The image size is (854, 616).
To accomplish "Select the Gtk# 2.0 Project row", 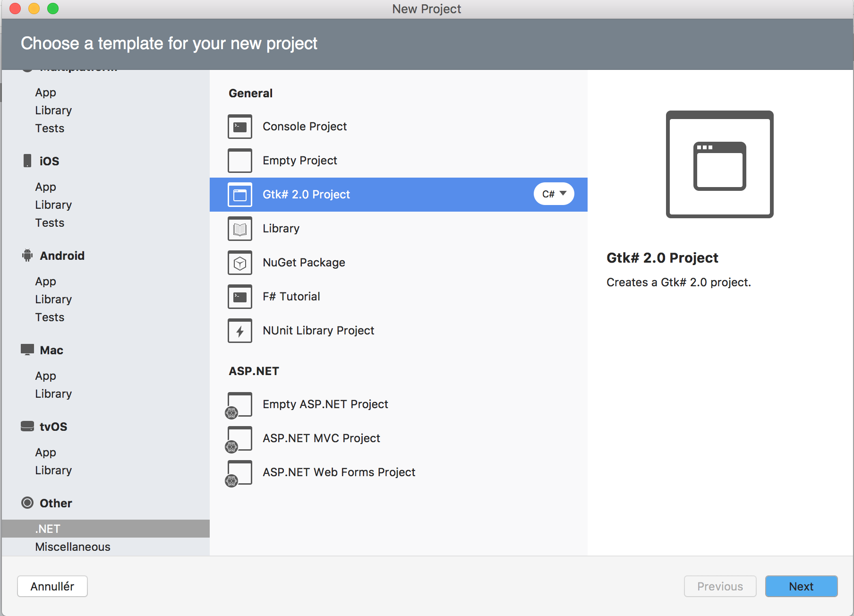I will click(x=399, y=195).
